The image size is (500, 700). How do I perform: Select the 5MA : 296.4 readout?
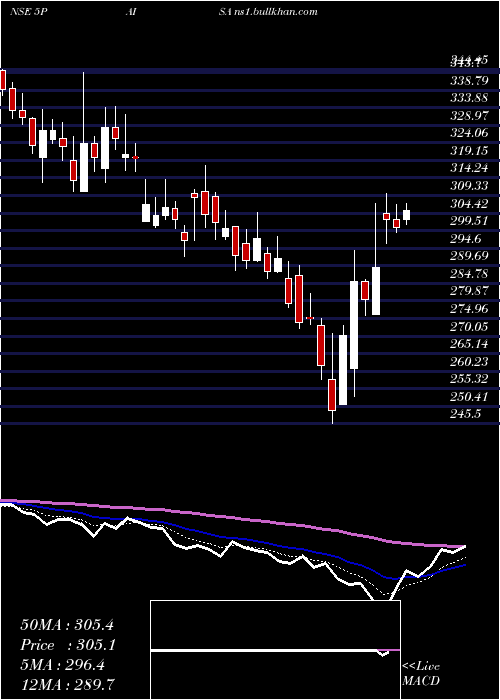(x=63, y=665)
